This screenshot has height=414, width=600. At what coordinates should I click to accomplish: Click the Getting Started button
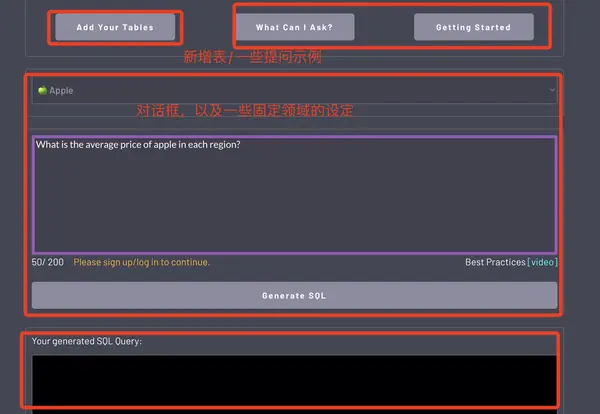(474, 27)
